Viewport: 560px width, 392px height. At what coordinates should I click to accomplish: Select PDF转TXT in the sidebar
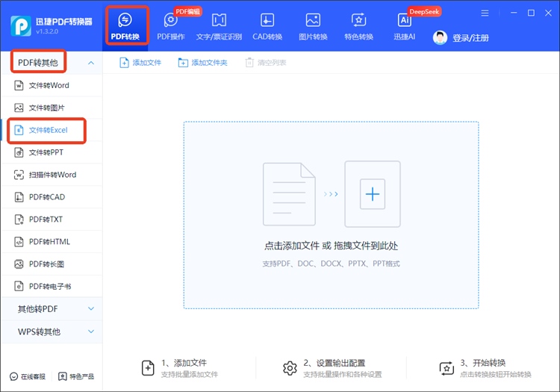[x=52, y=220]
